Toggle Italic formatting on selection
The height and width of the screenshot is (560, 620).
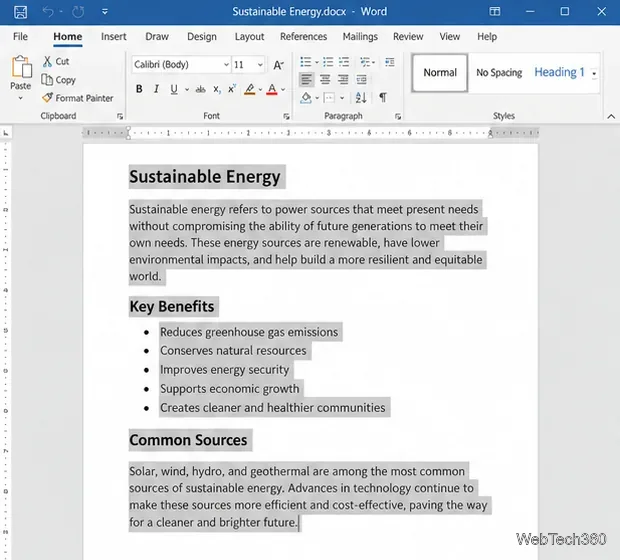157,89
